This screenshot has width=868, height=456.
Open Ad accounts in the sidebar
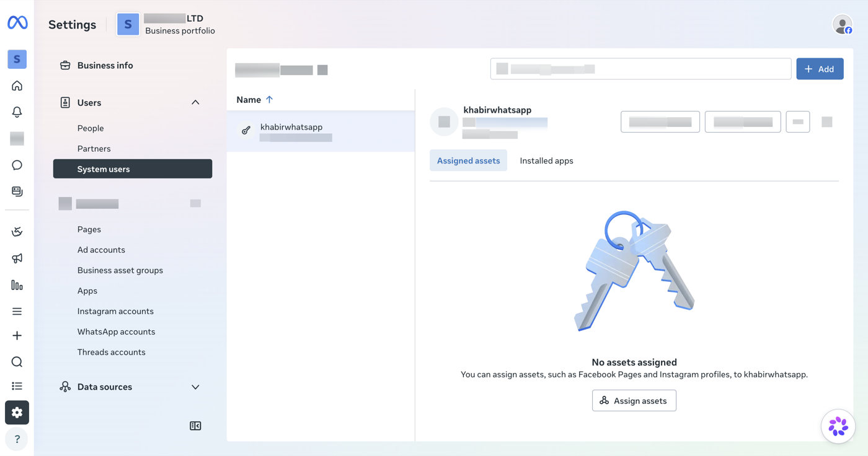101,250
